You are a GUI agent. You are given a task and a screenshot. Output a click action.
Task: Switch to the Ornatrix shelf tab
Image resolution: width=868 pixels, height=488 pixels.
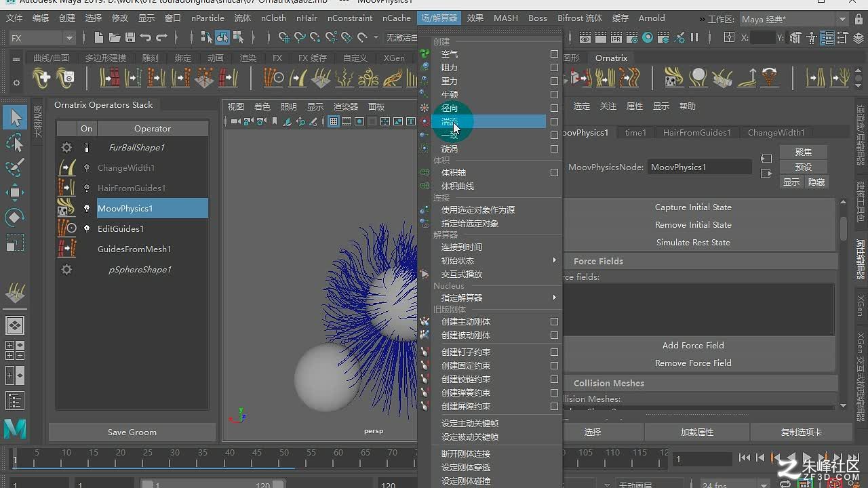coord(611,58)
